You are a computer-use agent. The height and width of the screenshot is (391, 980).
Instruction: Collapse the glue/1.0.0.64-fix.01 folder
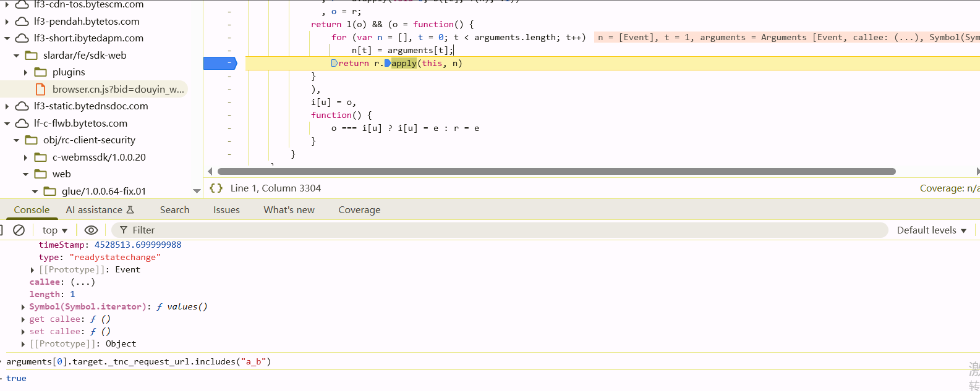[x=35, y=191]
